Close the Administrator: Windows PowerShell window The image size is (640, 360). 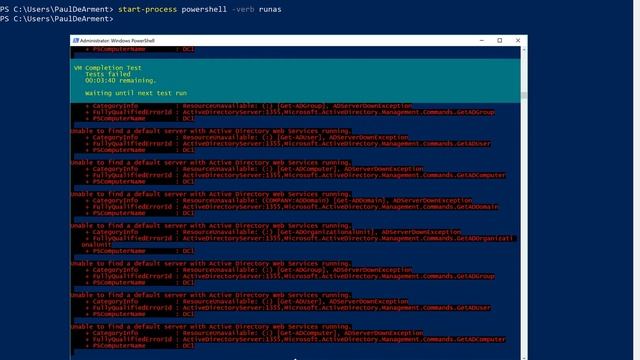pos(518,40)
